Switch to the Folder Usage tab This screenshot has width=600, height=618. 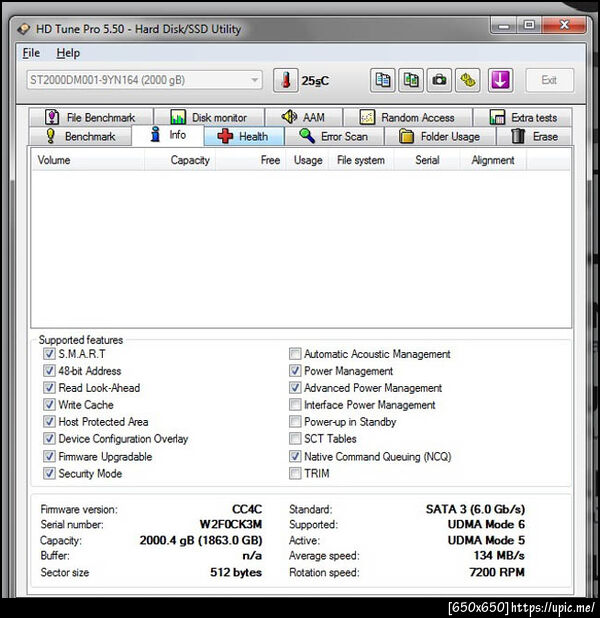[x=440, y=136]
